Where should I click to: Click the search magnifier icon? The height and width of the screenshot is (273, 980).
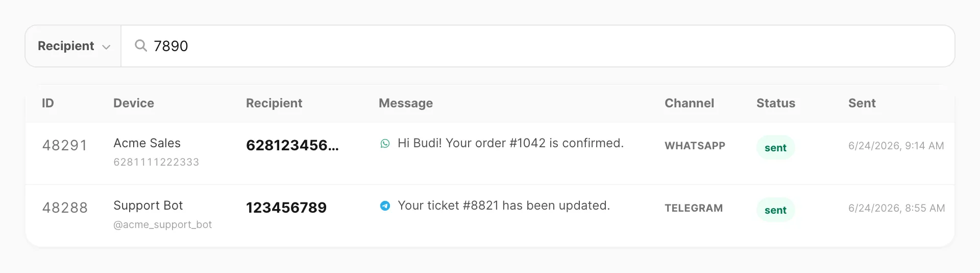point(141,46)
